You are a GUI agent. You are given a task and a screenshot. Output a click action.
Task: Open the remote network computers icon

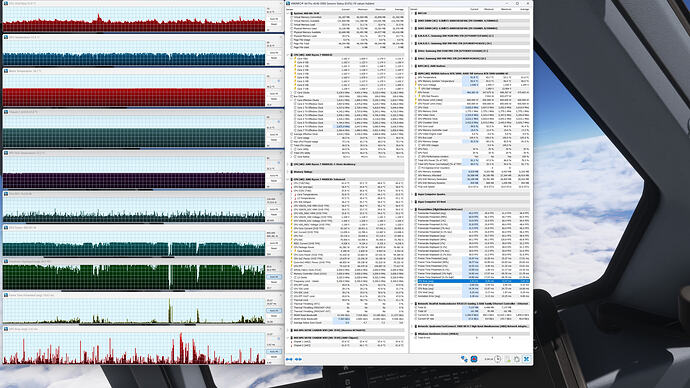[464, 359]
